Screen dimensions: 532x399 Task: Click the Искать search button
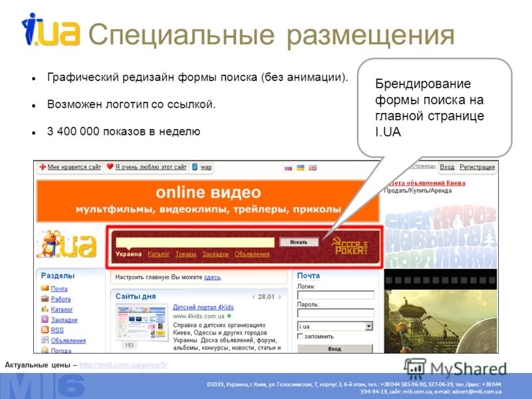click(299, 242)
